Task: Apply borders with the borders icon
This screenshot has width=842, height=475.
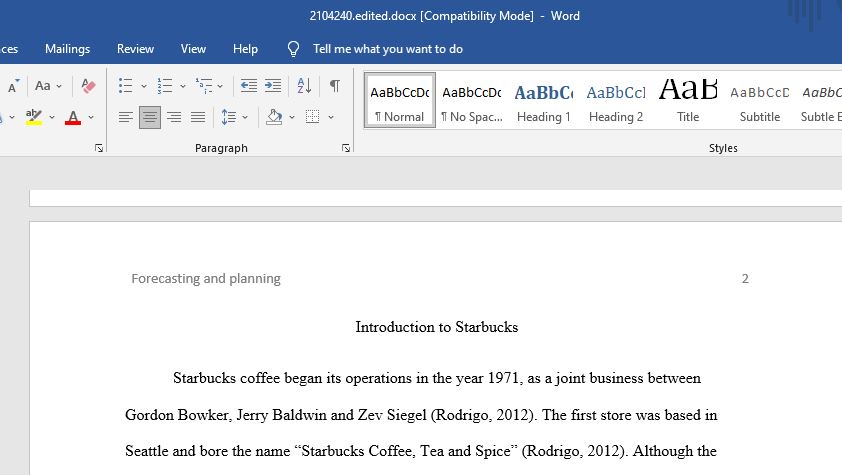Action: 313,117
